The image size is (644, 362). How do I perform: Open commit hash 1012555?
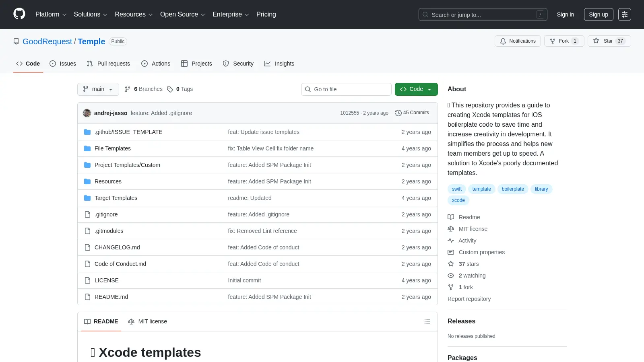click(x=349, y=113)
